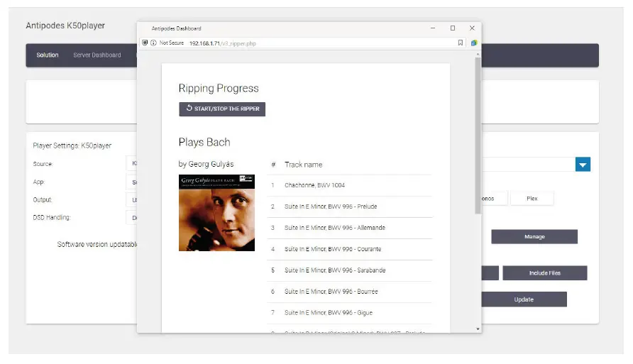
Task: Select track Suite in E Minor Gigue
Action: 350,313
